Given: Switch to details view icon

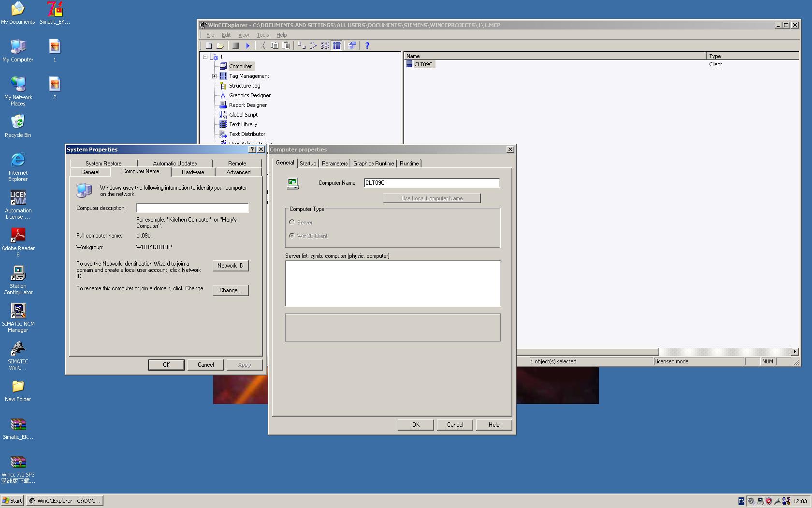Looking at the screenshot, I should click(337, 45).
